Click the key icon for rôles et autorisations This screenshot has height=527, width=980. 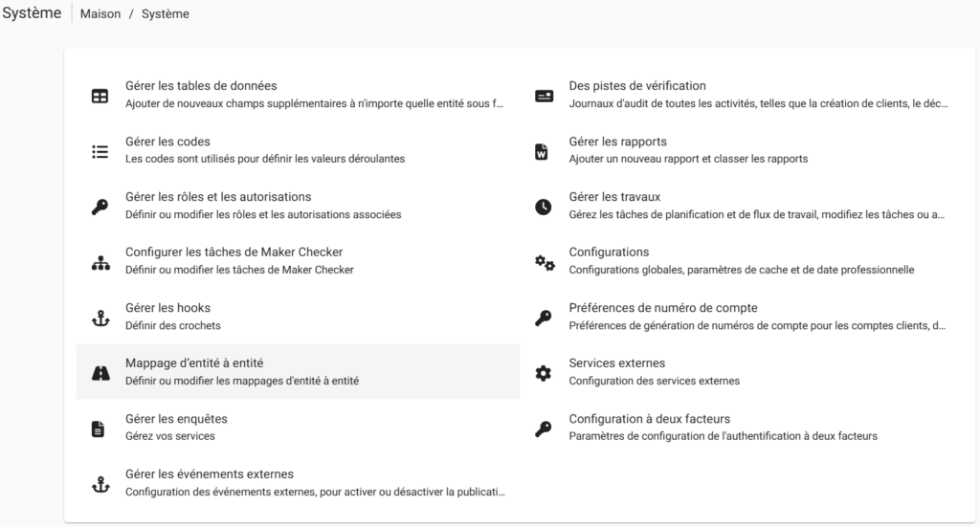coord(100,207)
